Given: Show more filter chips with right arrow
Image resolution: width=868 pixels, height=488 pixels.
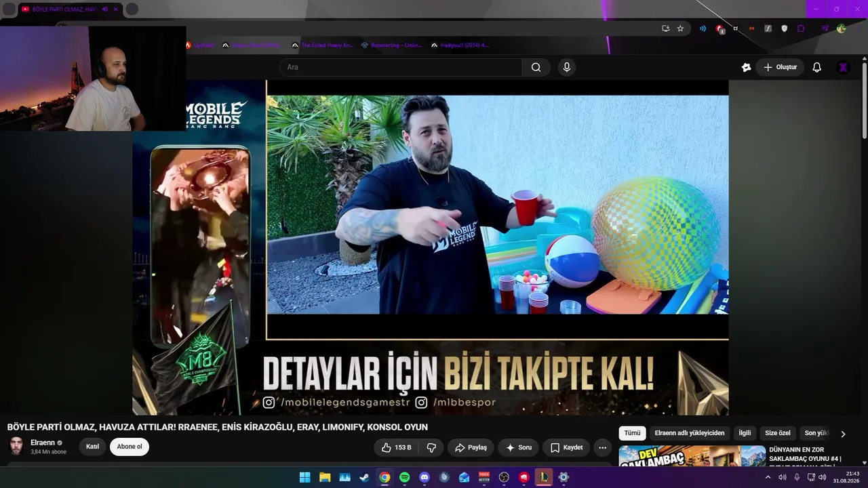Looking at the screenshot, I should point(843,434).
